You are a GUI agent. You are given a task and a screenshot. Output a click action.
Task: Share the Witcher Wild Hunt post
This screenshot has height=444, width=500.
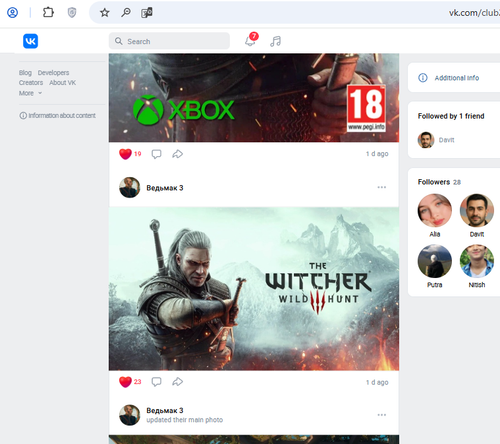point(177,382)
